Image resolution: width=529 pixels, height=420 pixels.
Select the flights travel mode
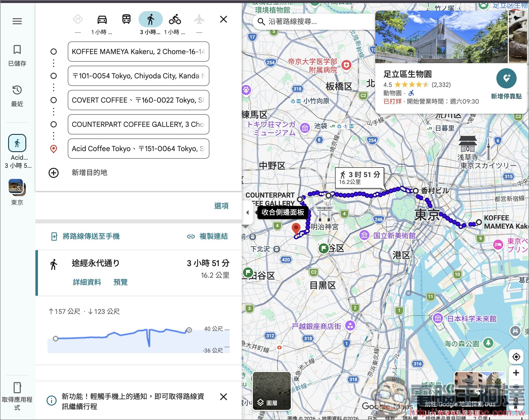199,19
